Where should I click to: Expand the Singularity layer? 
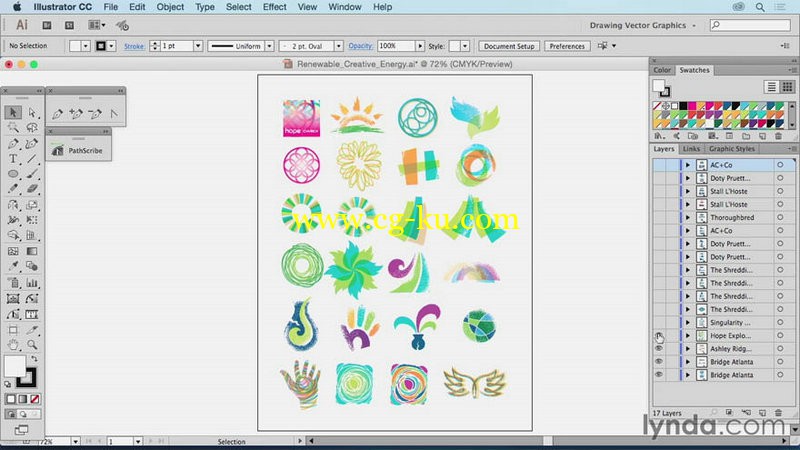point(688,322)
